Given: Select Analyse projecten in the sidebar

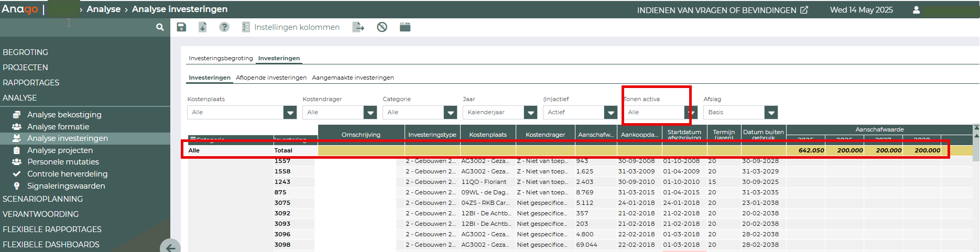Looking at the screenshot, I should (60, 150).
